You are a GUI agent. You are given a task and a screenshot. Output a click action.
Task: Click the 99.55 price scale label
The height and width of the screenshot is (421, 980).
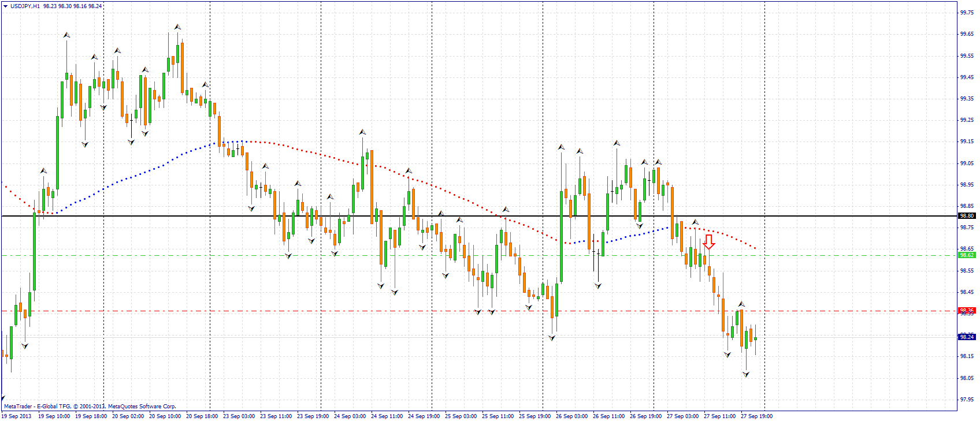click(967, 56)
